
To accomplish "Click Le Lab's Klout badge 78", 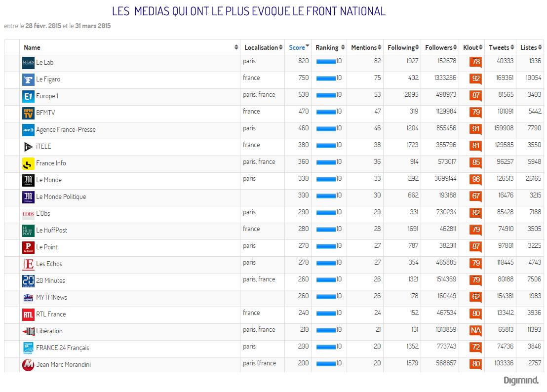I will 476,62.
